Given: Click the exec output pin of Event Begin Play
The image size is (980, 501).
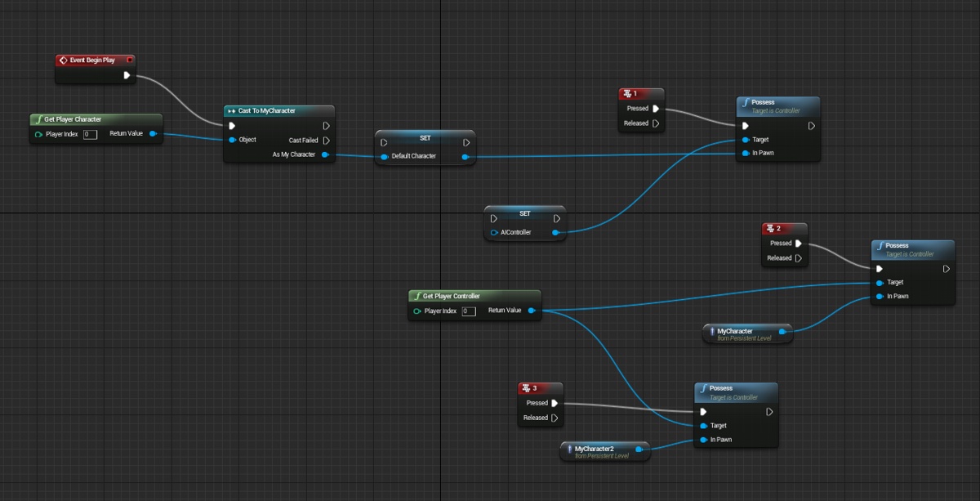Looking at the screenshot, I should pyautogui.click(x=127, y=75).
